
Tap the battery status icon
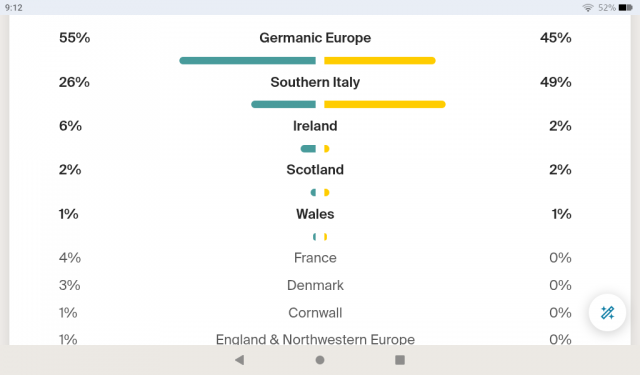625,8
